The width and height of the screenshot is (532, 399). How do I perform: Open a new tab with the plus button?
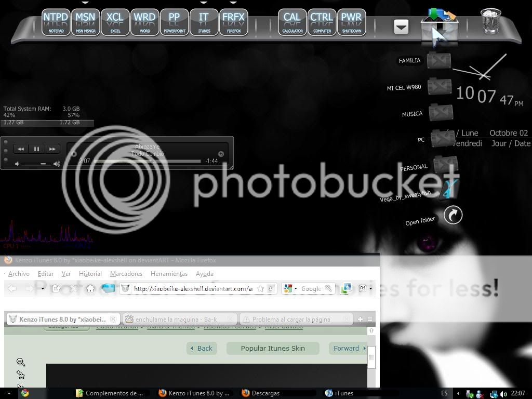click(x=360, y=320)
